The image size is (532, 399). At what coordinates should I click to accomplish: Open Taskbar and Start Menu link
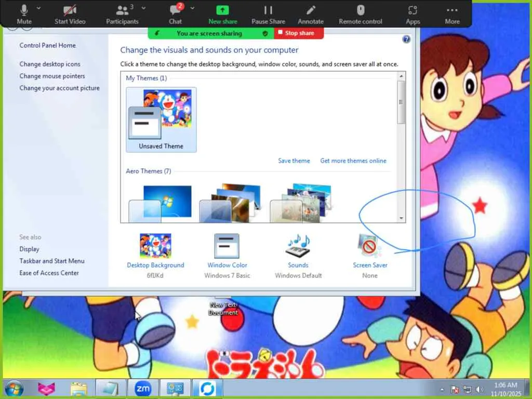52,261
